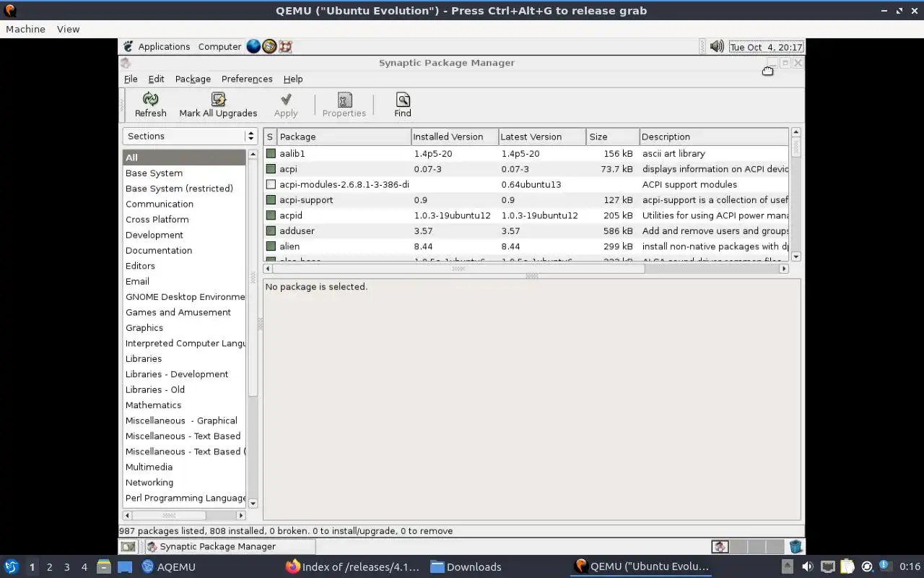Click the Refresh toolbar icon
The image size is (924, 578).
pyautogui.click(x=150, y=99)
